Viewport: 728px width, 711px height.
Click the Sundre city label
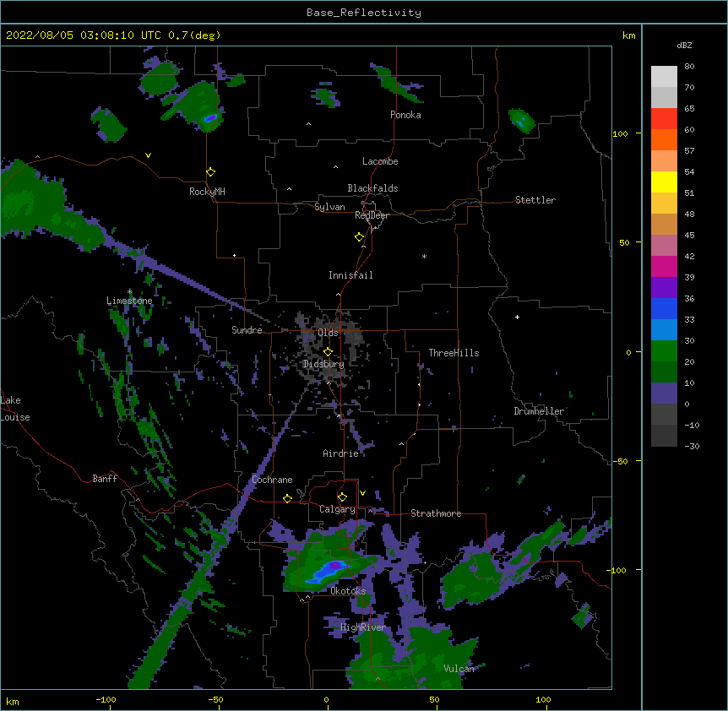(x=247, y=330)
